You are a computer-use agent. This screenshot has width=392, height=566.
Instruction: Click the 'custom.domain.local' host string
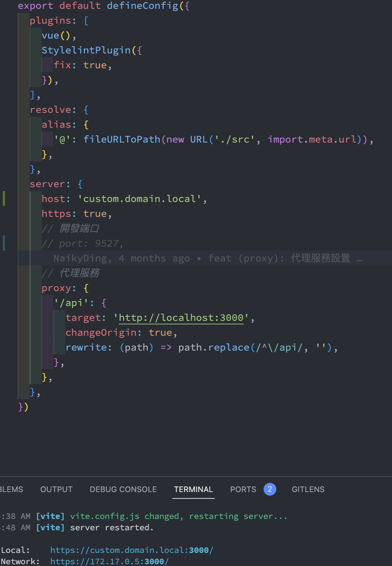139,199
